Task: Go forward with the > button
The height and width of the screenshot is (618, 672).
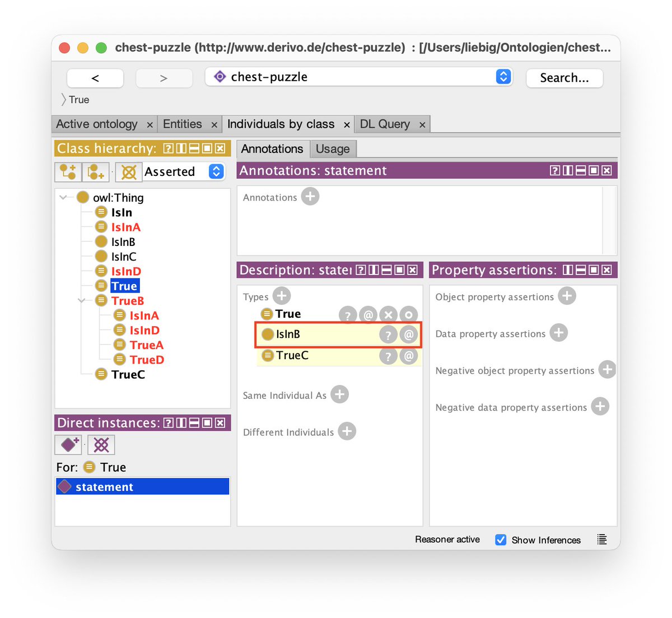Action: (x=164, y=78)
